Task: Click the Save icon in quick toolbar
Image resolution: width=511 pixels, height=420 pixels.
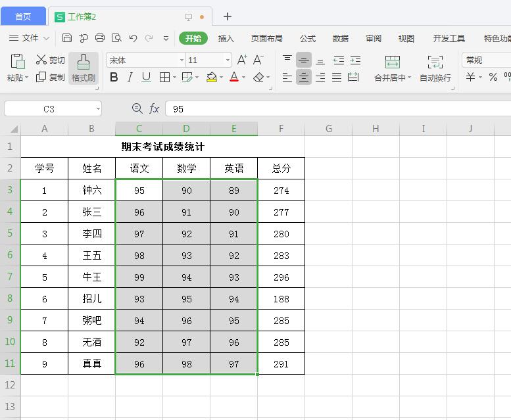Action: pyautogui.click(x=67, y=38)
